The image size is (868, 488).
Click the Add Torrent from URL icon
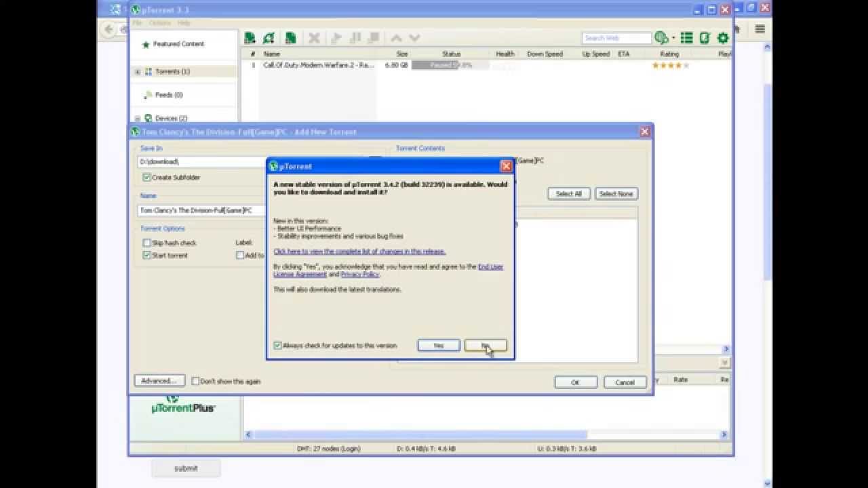click(269, 38)
